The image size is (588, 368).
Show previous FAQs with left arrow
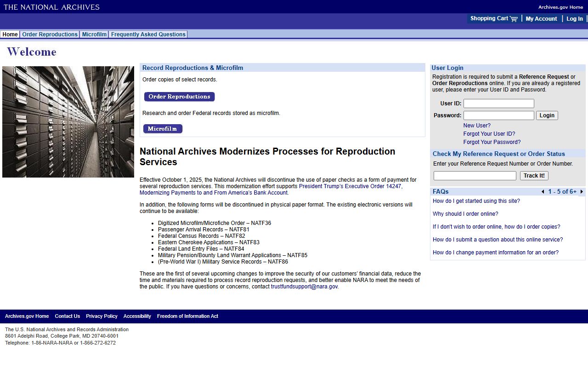[543, 192]
